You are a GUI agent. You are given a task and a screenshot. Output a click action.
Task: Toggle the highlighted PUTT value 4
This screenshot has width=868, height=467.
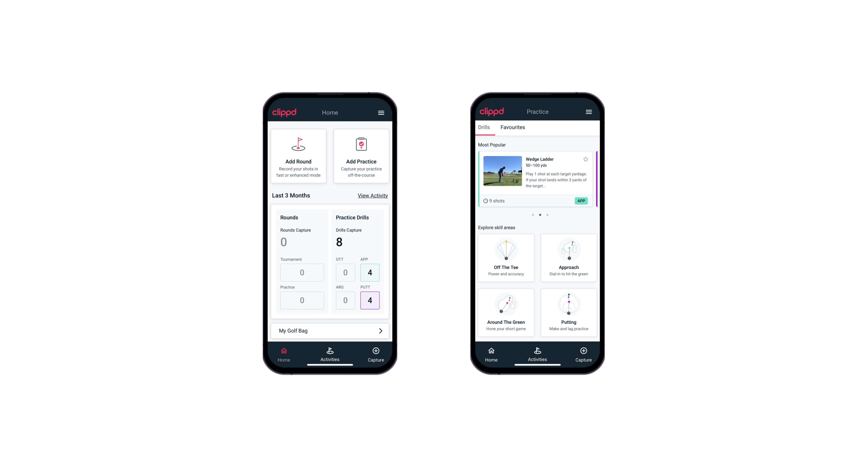(370, 300)
